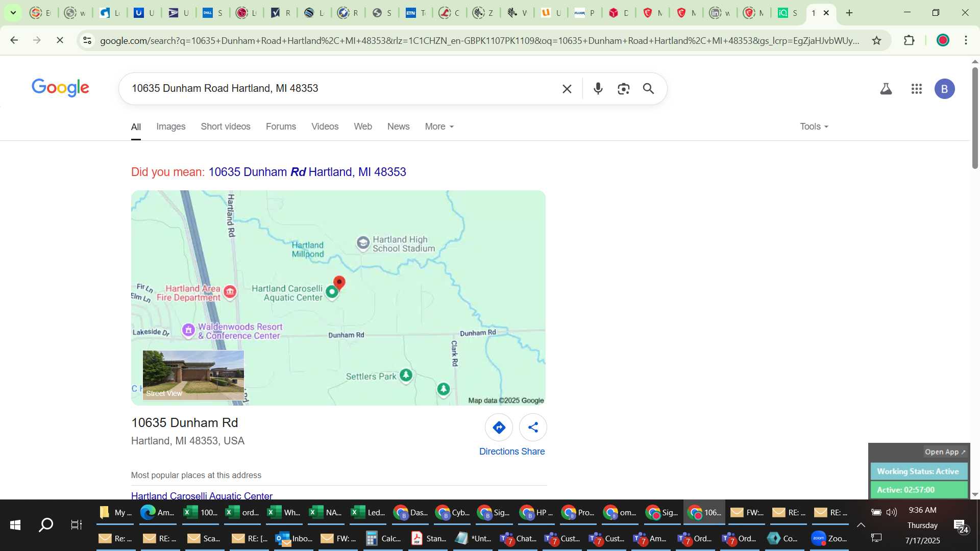Expand the More search filters dropdown
The width and height of the screenshot is (980, 551).
tap(439, 127)
